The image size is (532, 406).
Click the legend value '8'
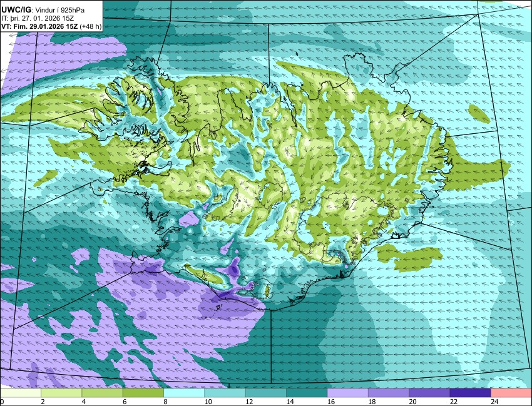click(x=166, y=402)
